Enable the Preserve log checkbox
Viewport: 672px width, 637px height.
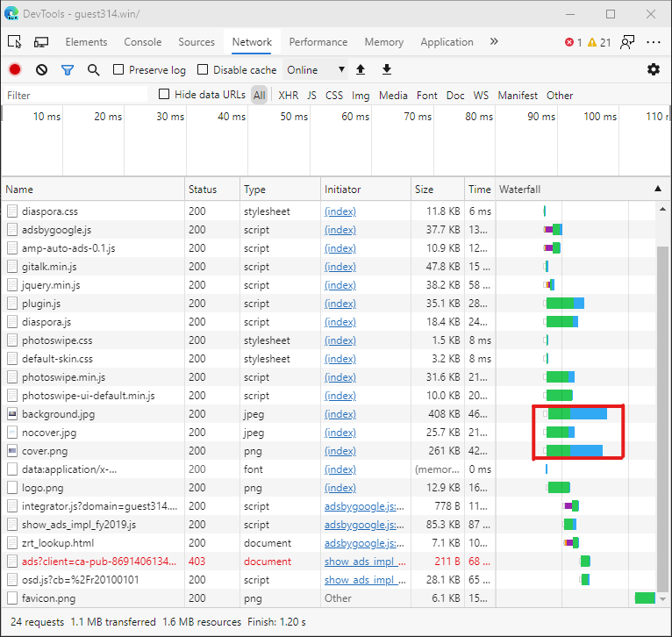[x=119, y=70]
